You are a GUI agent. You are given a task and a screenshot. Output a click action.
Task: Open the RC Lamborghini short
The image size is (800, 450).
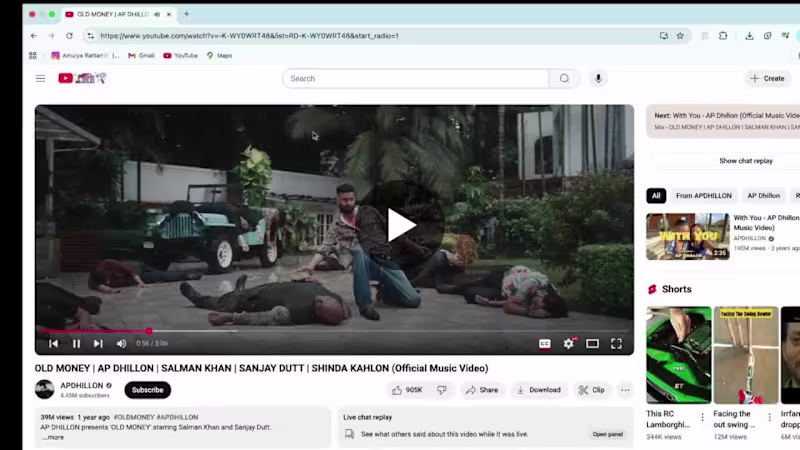tap(679, 355)
